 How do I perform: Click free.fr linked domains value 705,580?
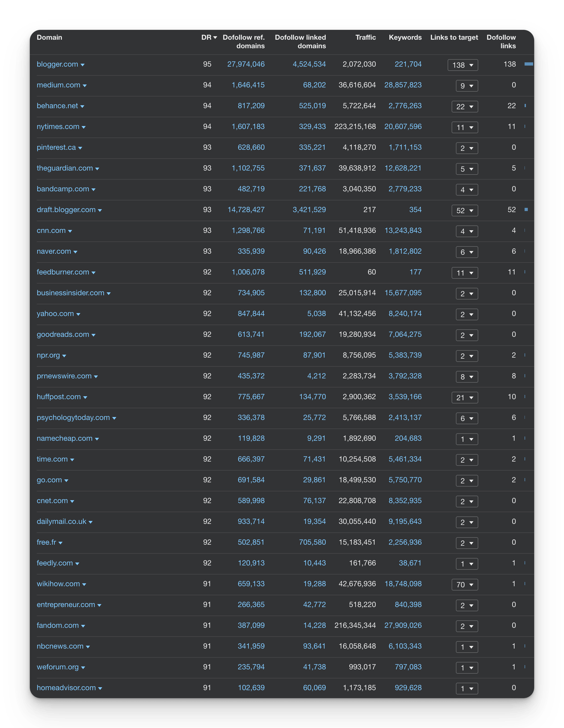312,542
